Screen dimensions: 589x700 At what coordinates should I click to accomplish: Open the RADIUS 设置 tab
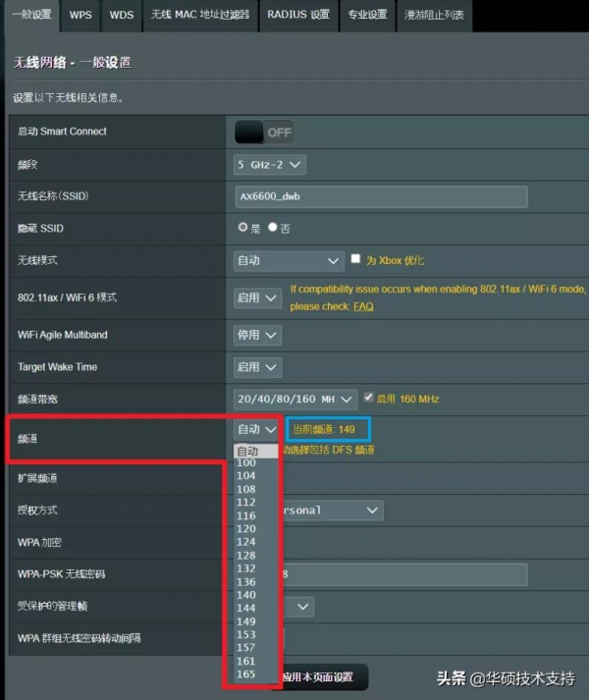(298, 15)
